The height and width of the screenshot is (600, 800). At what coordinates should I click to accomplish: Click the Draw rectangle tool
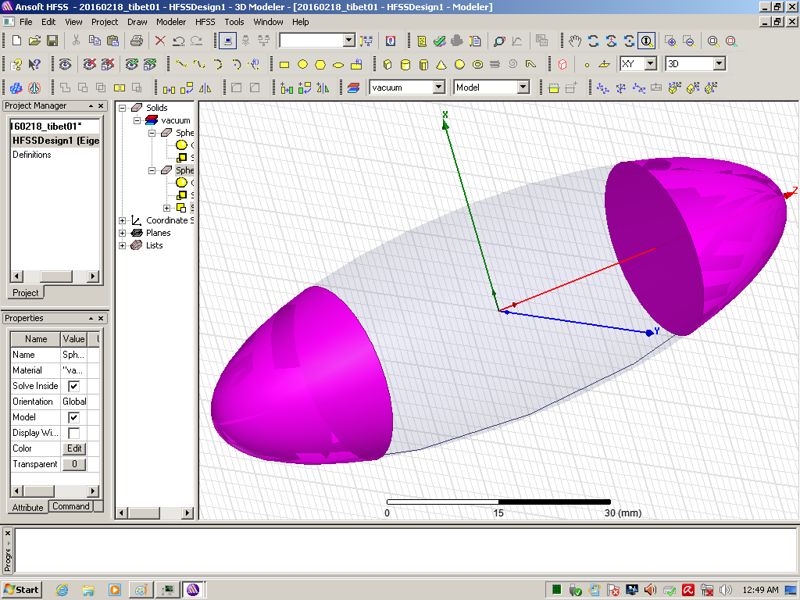[x=284, y=64]
